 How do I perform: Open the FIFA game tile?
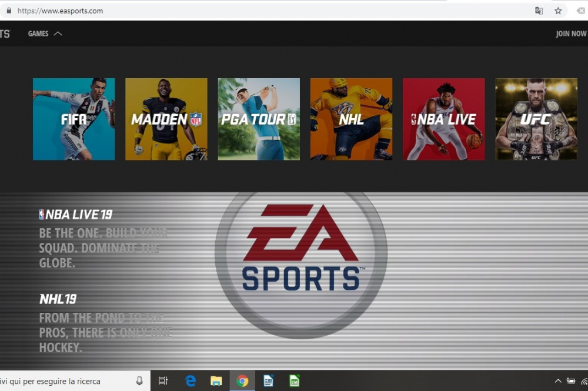[x=74, y=119]
